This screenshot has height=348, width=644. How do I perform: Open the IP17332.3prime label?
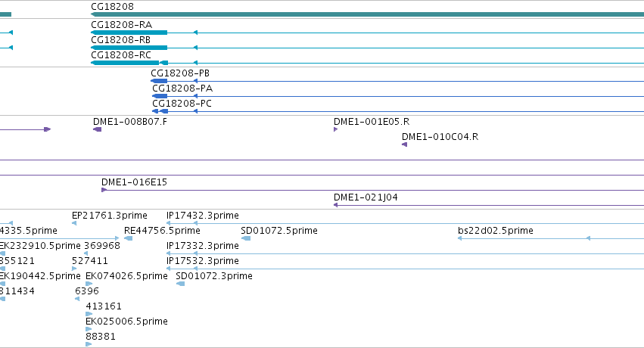coord(203,246)
